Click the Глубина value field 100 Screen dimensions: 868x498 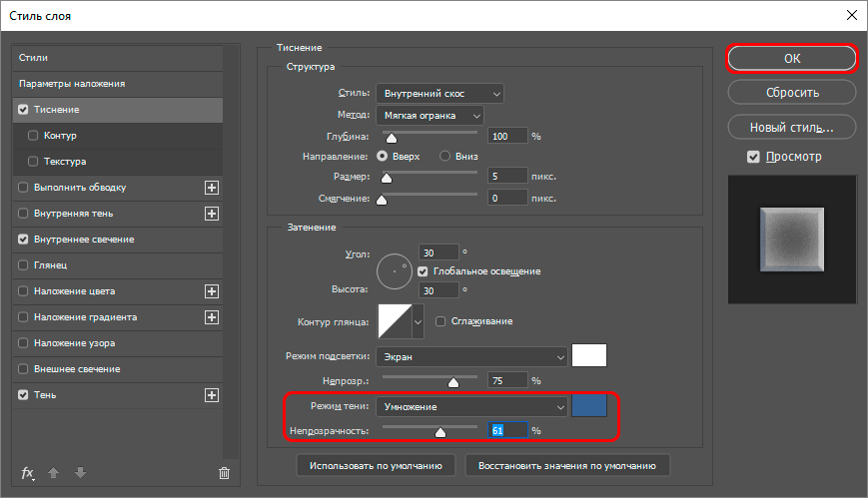pos(507,137)
